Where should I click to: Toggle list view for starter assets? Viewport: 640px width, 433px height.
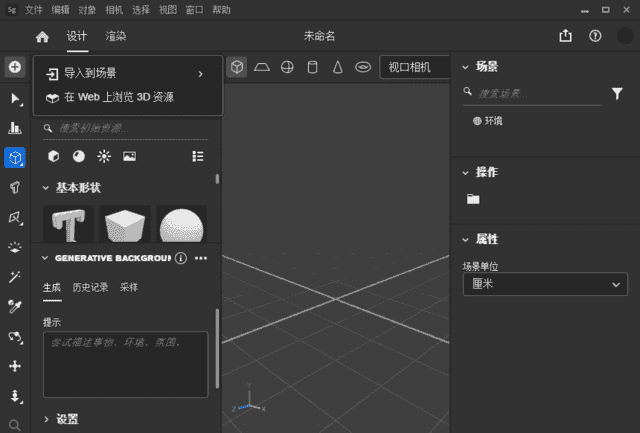[x=198, y=157]
